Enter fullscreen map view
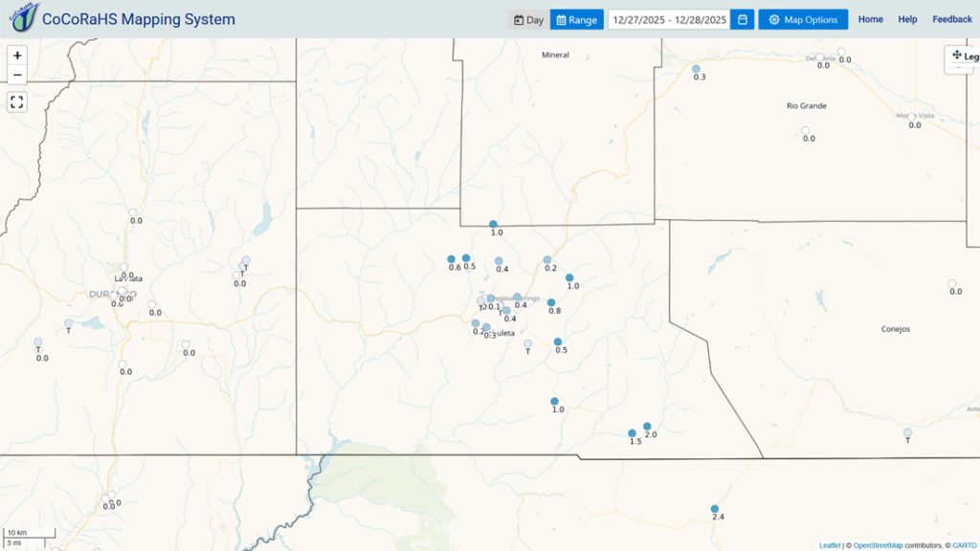The width and height of the screenshot is (980, 551). pyautogui.click(x=17, y=101)
